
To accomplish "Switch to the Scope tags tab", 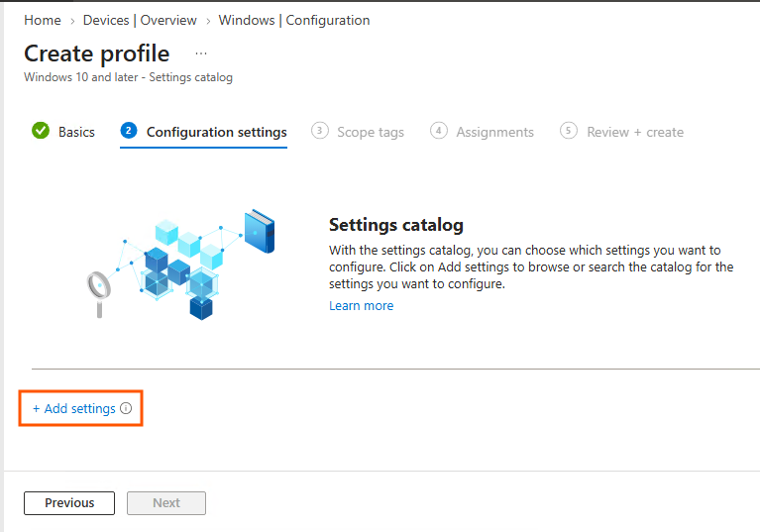I will 358,132.
